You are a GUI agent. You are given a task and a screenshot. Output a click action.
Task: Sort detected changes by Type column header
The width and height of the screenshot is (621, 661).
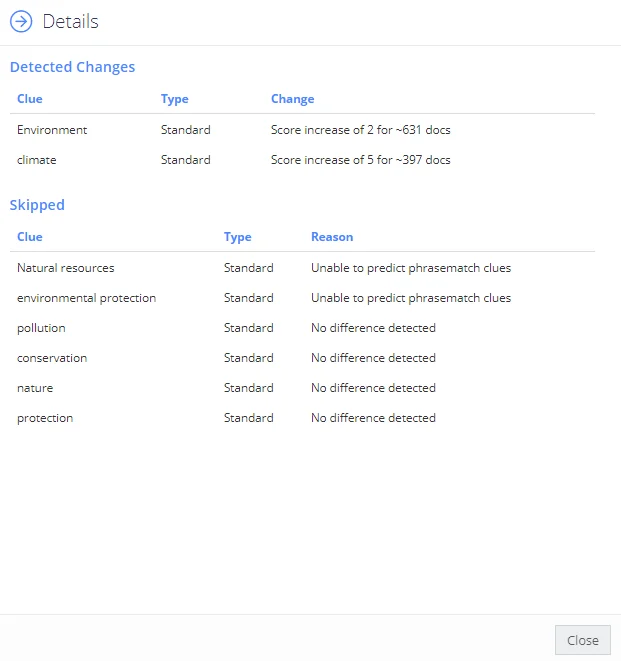pyautogui.click(x=175, y=99)
